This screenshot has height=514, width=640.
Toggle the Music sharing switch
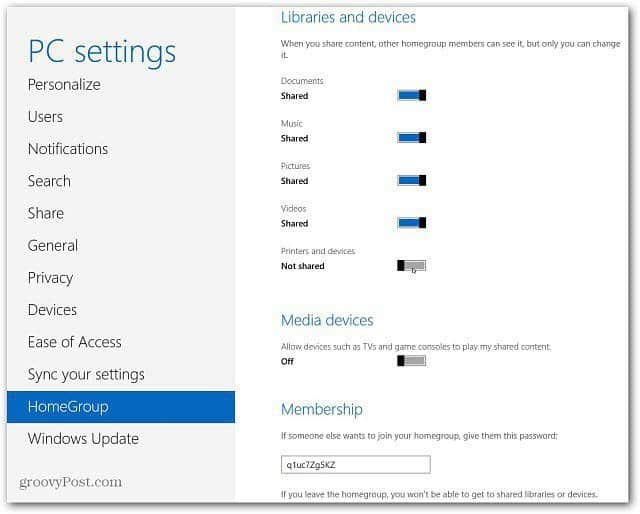point(411,138)
